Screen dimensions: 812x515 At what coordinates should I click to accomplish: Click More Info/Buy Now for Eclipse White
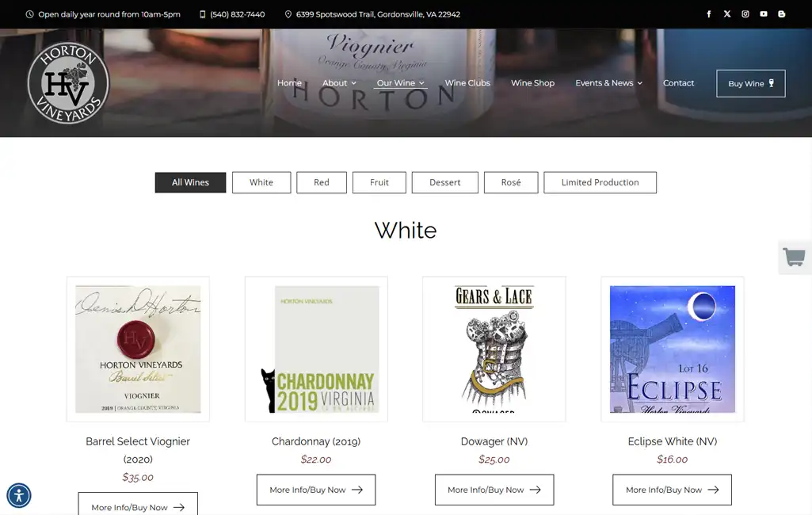click(673, 490)
